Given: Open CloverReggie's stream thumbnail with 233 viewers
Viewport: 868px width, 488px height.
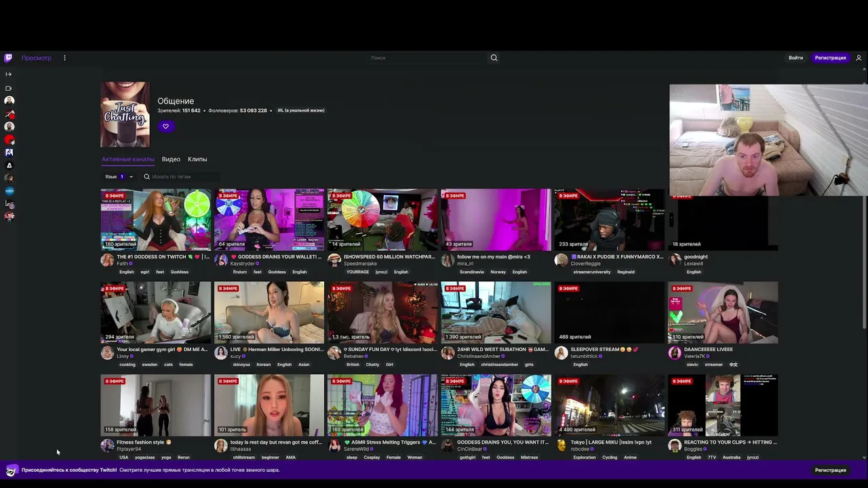Looking at the screenshot, I should coord(610,220).
